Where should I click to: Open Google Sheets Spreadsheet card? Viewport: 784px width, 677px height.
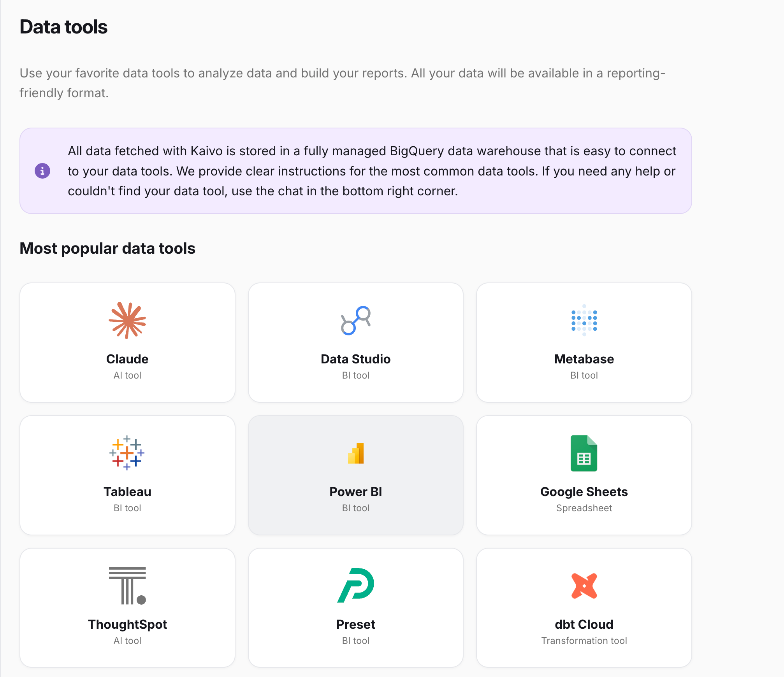pyautogui.click(x=584, y=475)
